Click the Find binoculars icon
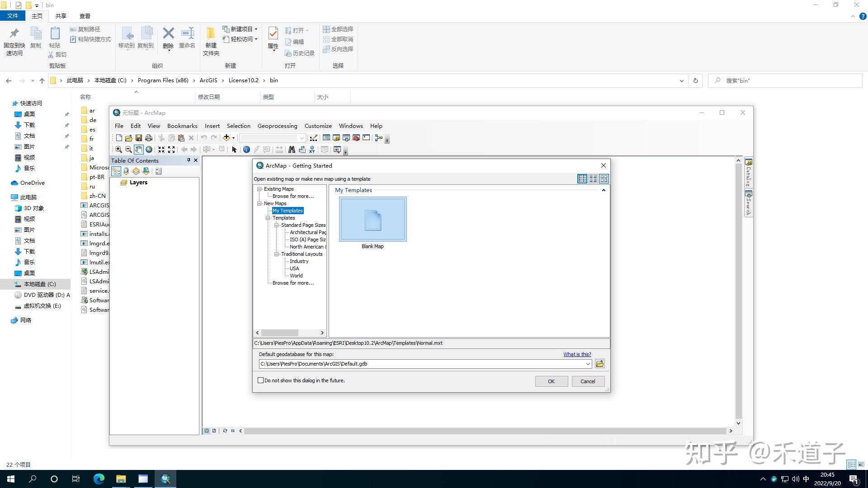This screenshot has width=868, height=488. tap(292, 150)
